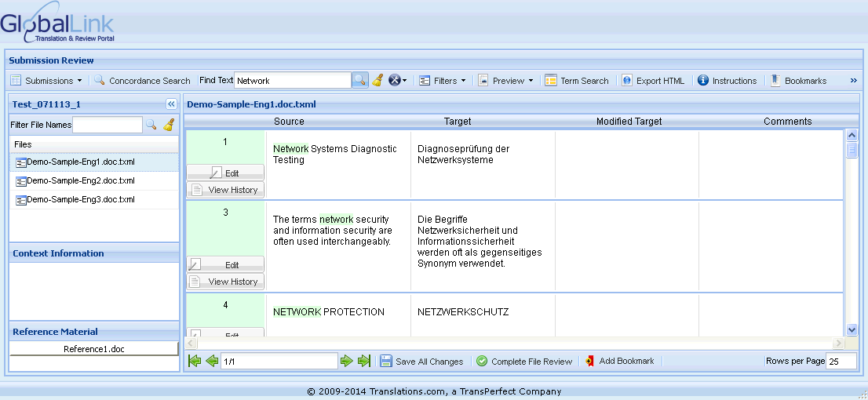
Task: Click the grid scroll up arrow
Action: click(852, 135)
